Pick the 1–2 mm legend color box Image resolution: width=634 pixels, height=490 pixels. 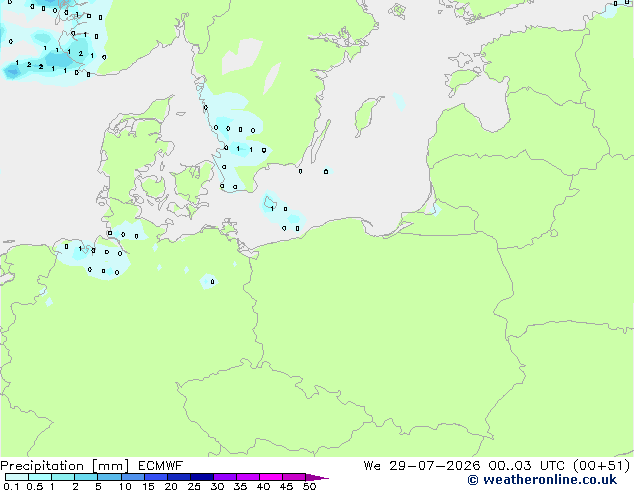coord(63,477)
